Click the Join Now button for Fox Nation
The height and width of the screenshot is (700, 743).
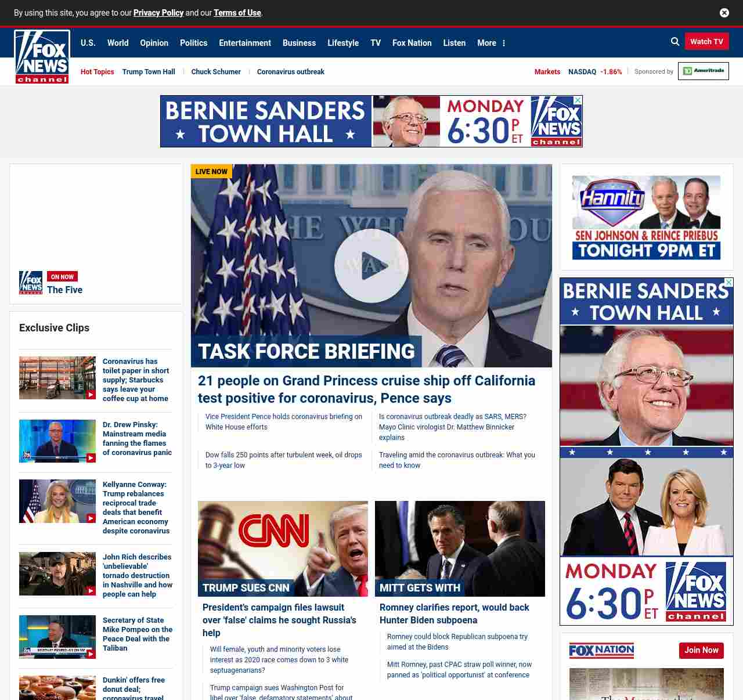coord(701,650)
